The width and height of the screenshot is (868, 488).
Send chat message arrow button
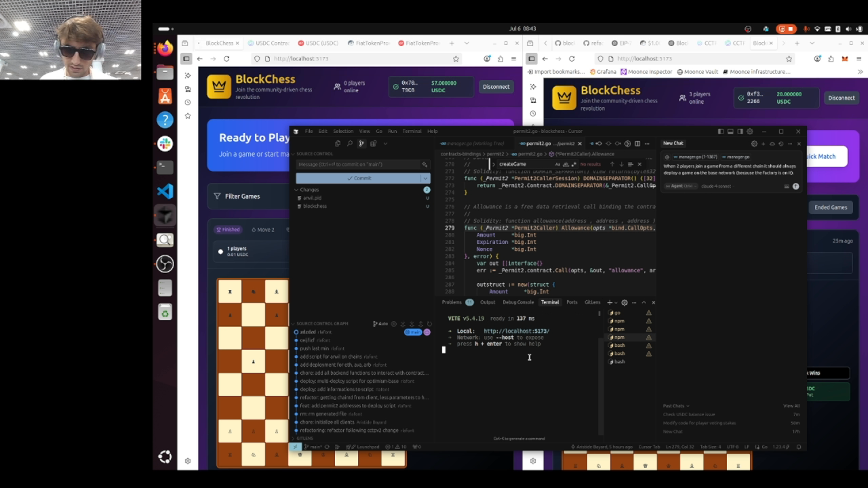[795, 186]
